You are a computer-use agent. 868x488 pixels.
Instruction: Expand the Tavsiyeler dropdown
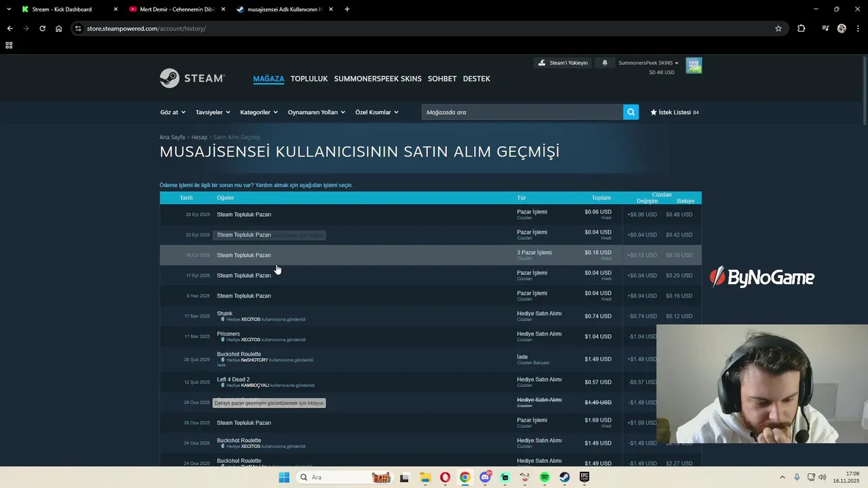(x=213, y=113)
